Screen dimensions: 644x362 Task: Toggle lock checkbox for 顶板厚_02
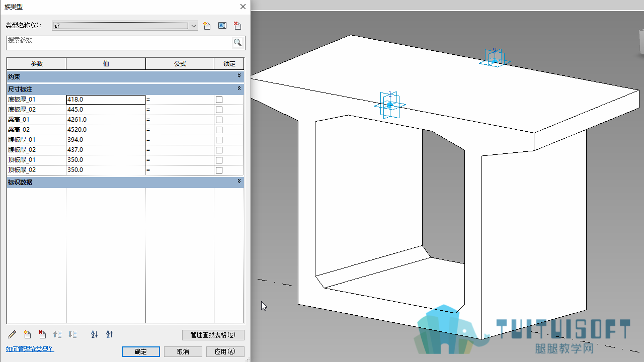pos(219,170)
